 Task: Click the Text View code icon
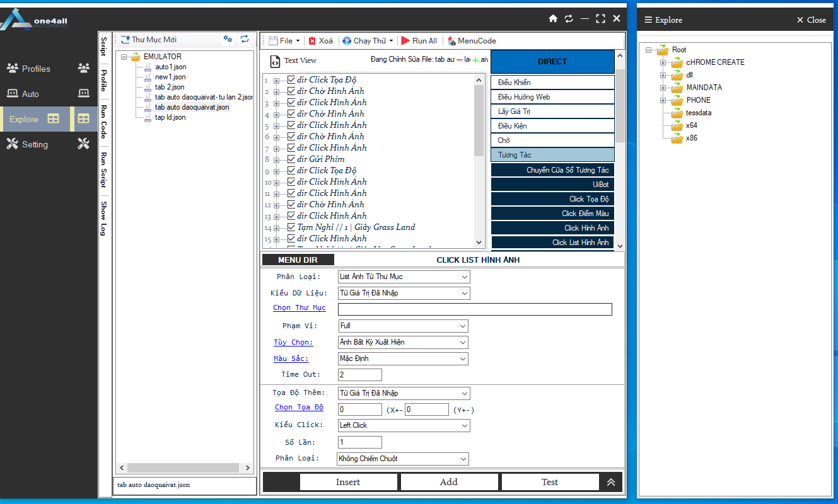point(275,61)
